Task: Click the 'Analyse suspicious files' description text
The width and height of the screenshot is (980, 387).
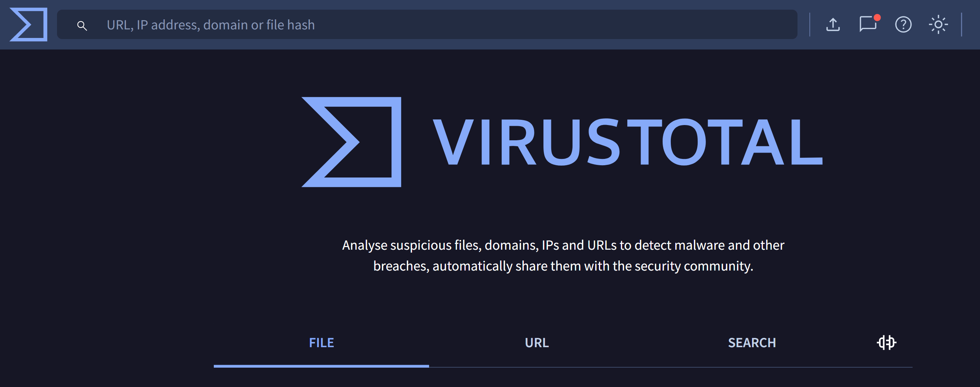Action: 563,256
